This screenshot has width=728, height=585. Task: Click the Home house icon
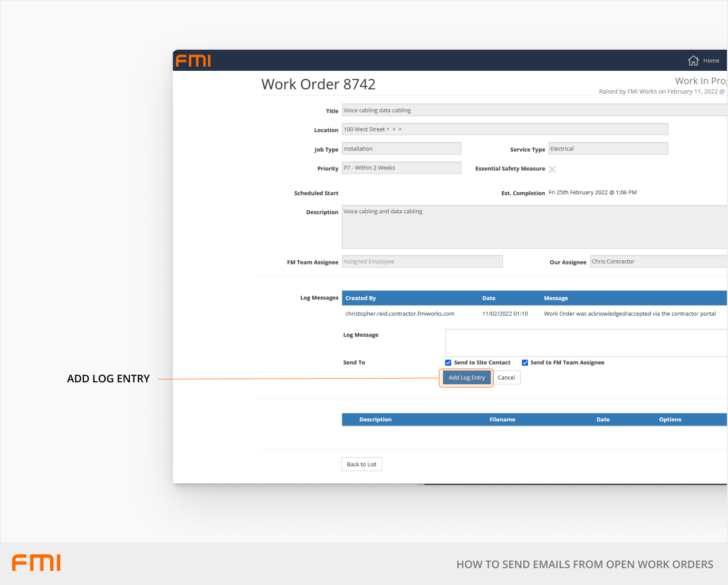693,61
